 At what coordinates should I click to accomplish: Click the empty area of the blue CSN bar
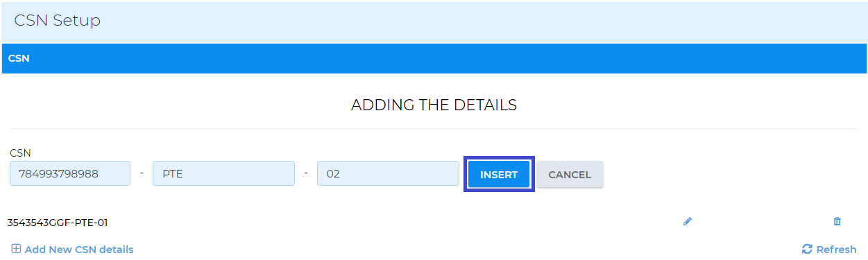444,58
